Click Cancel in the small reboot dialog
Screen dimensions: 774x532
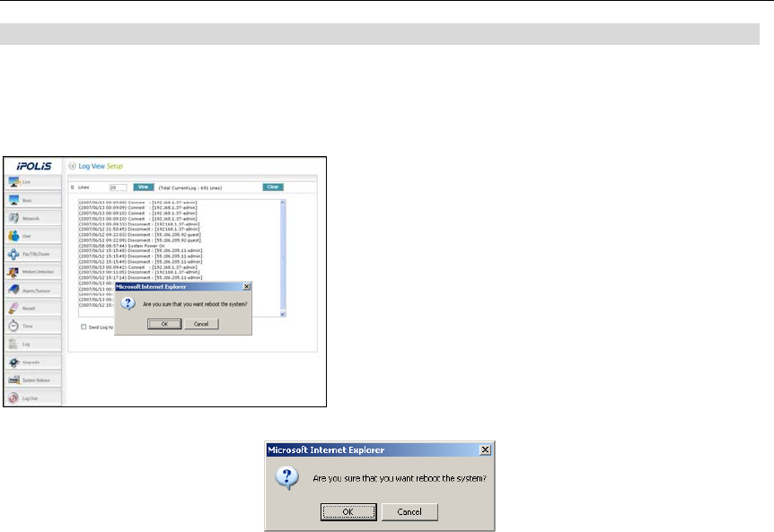(201, 324)
